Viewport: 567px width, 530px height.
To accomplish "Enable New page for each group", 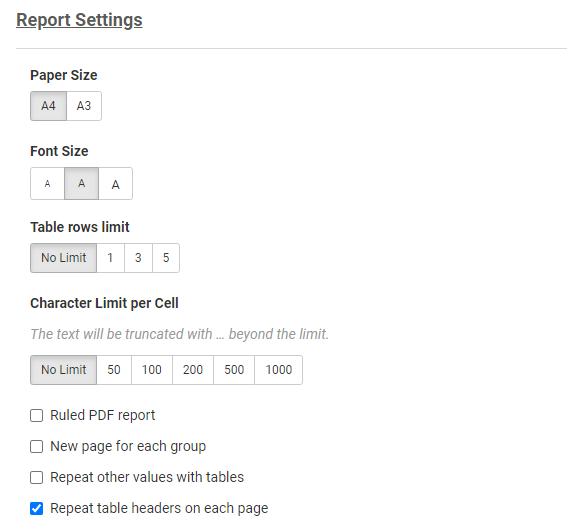I will point(37,446).
